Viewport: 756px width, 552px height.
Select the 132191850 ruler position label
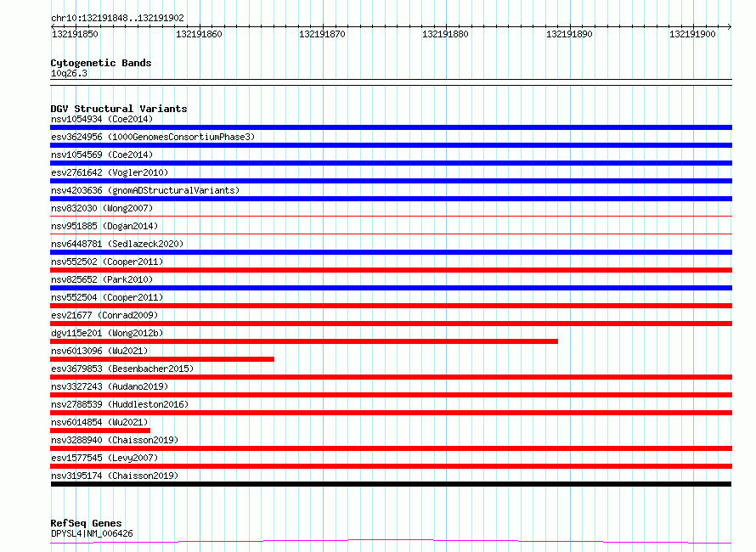pyautogui.click(x=75, y=34)
